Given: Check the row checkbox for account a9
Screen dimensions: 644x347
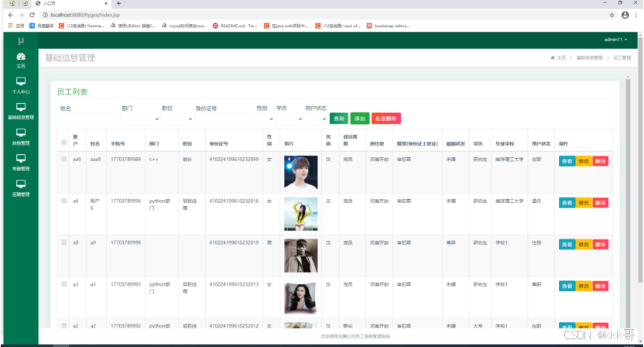Looking at the screenshot, I should 63,242.
